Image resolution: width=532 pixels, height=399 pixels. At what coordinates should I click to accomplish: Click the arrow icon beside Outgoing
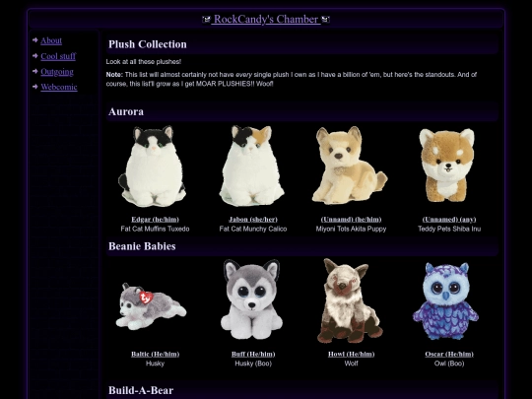point(35,71)
